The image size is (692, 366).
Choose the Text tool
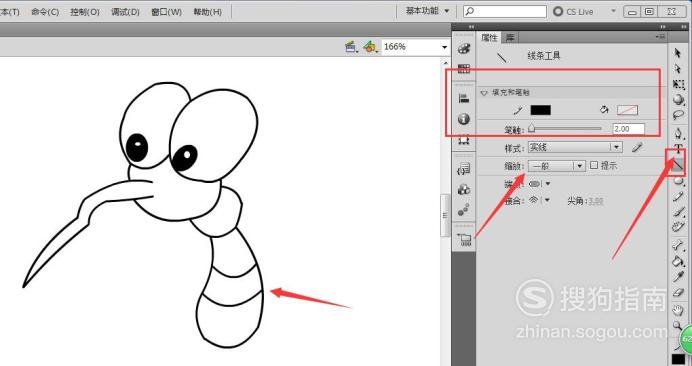678,149
